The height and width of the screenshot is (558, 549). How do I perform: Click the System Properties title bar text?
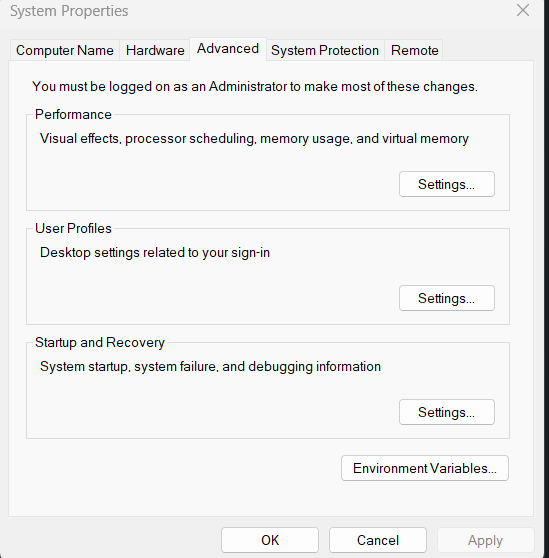pos(69,11)
